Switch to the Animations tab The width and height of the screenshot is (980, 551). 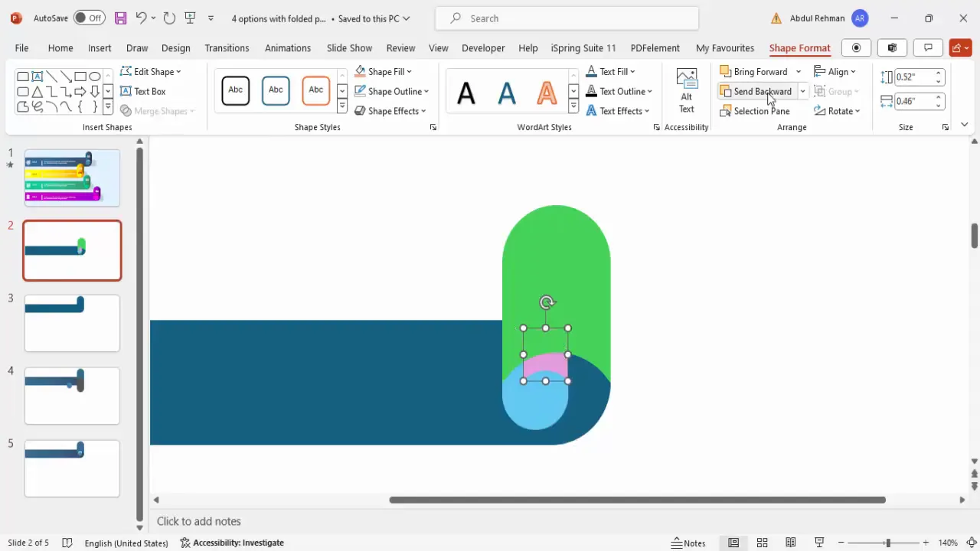click(x=288, y=47)
